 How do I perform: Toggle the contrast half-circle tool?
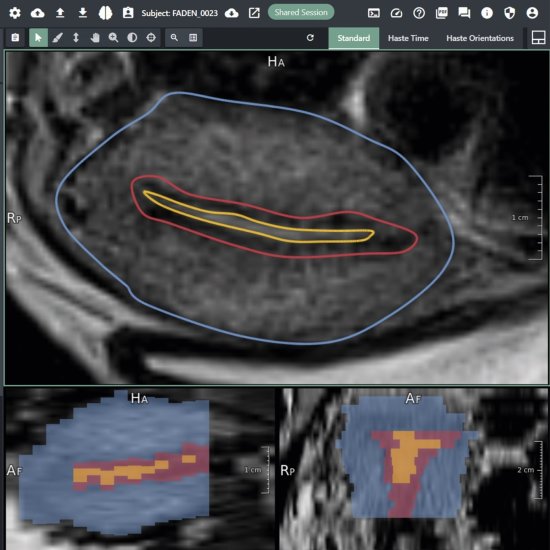coord(132,38)
